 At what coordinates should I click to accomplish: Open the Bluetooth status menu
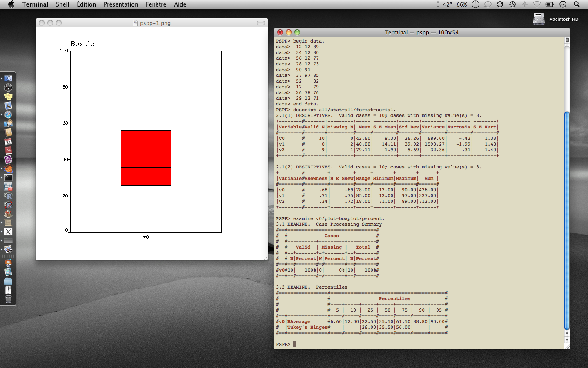point(525,4)
